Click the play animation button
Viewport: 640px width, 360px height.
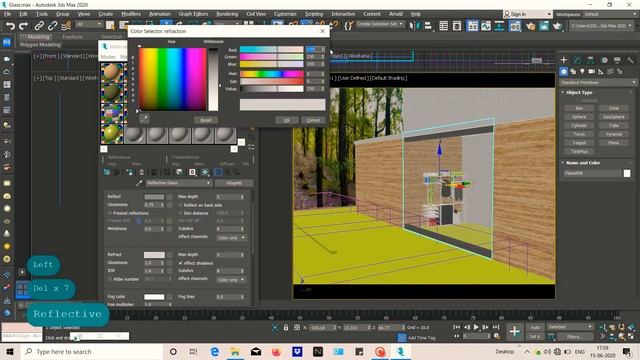pyautogui.click(x=476, y=327)
